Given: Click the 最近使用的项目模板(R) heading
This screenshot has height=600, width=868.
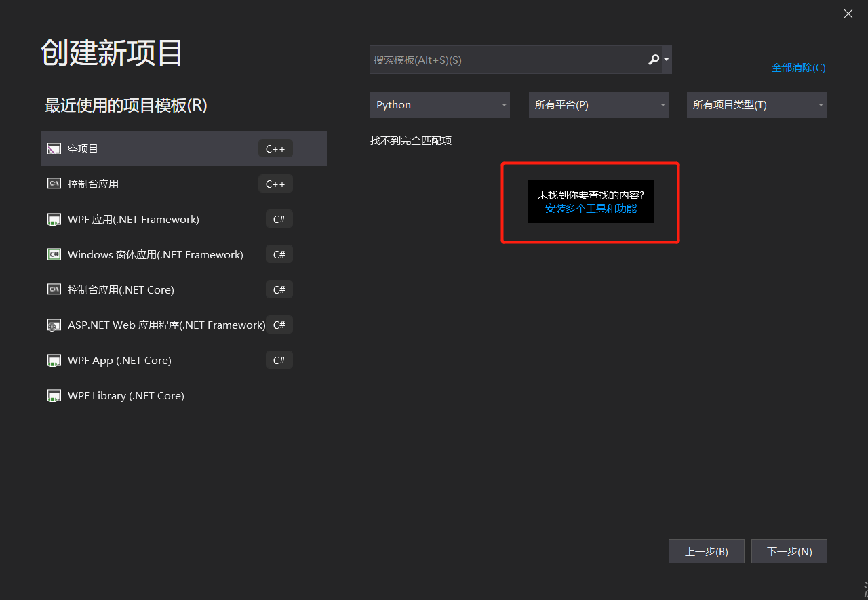Looking at the screenshot, I should tap(125, 105).
